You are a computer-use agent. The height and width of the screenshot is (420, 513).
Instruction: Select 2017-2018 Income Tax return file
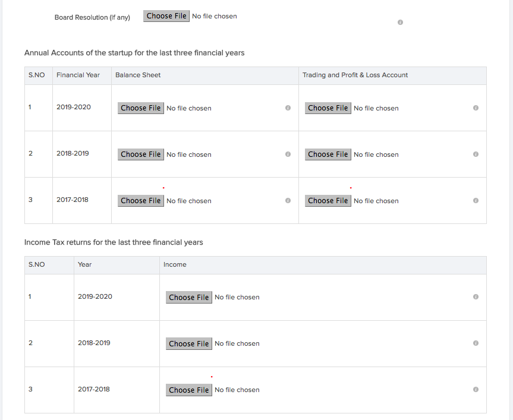pyautogui.click(x=188, y=390)
